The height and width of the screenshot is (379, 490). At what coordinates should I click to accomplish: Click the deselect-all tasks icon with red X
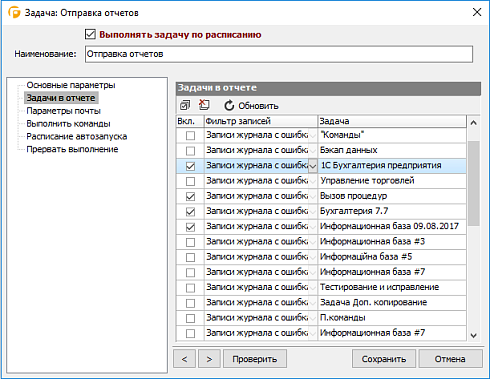click(204, 105)
